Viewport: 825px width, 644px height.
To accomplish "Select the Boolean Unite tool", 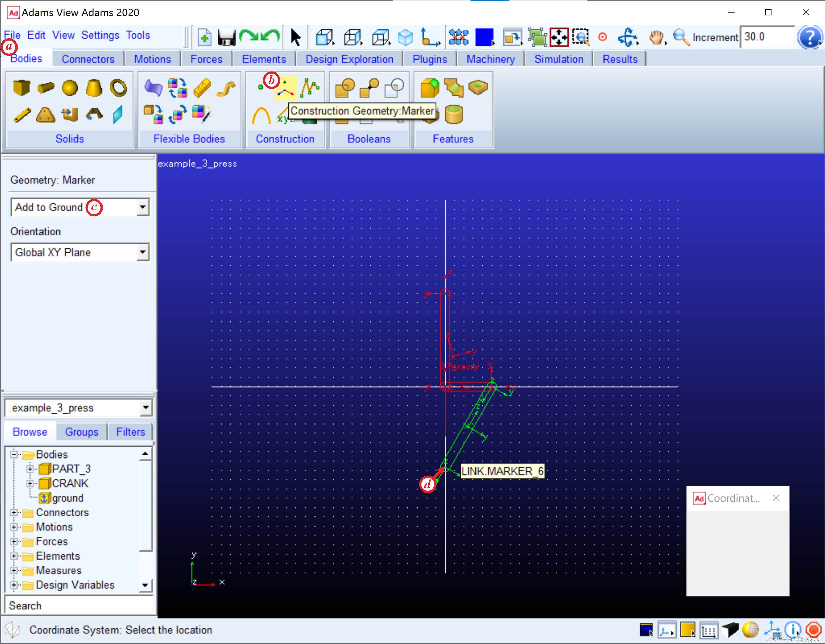I will click(345, 88).
